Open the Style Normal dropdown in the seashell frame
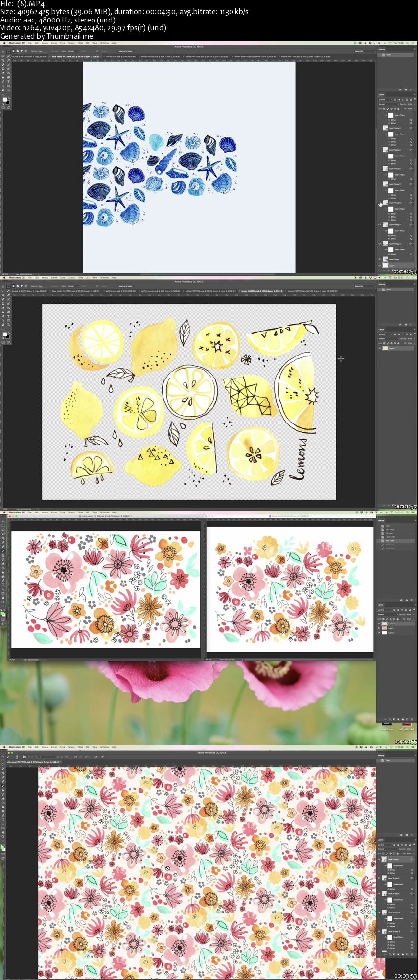The width and height of the screenshot is (418, 980). click(73, 51)
